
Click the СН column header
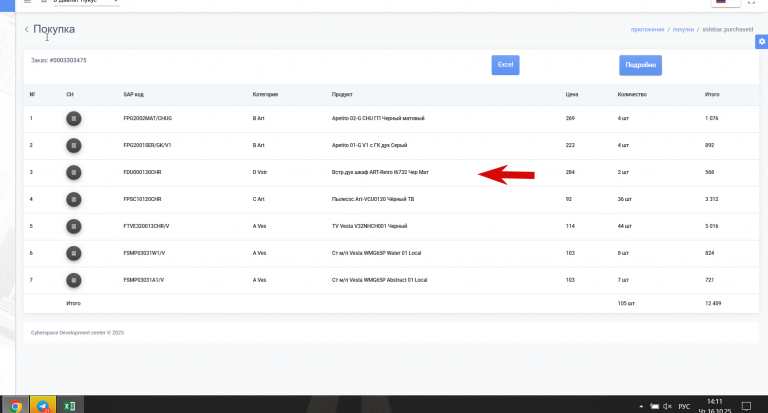[x=70, y=94]
